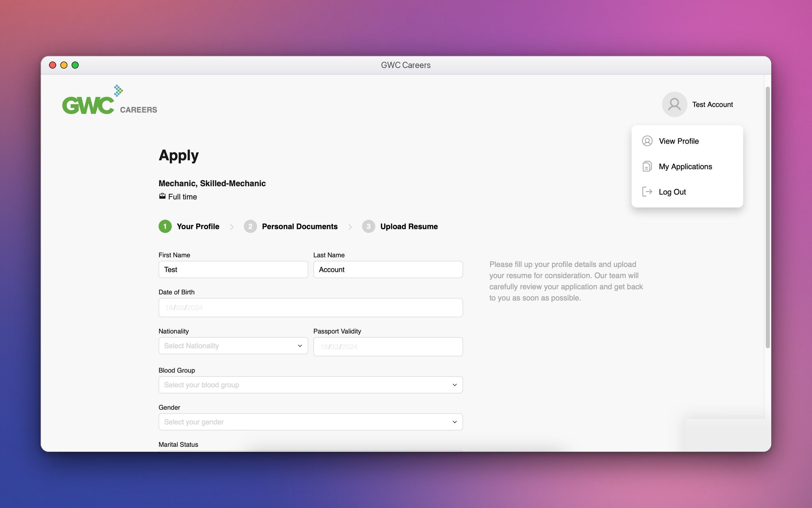Click step 3 gray circle icon
This screenshot has width=812, height=508.
368,226
